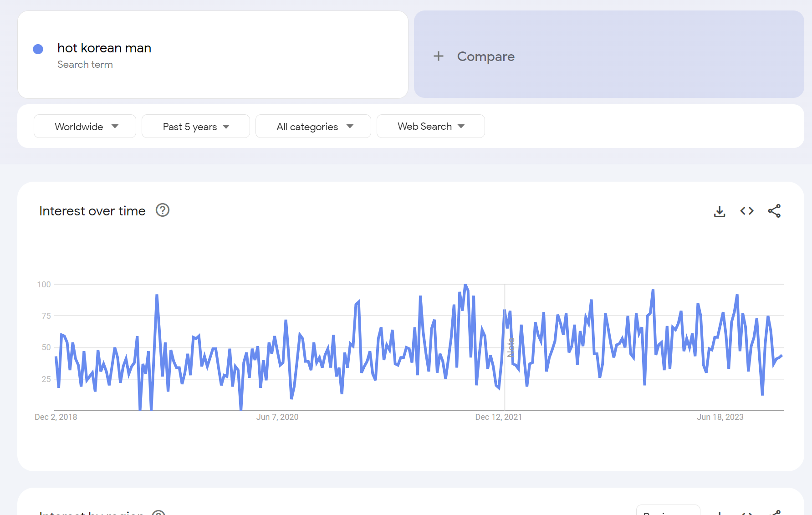
Task: Open embed code for Interest over time
Action: [x=747, y=211]
